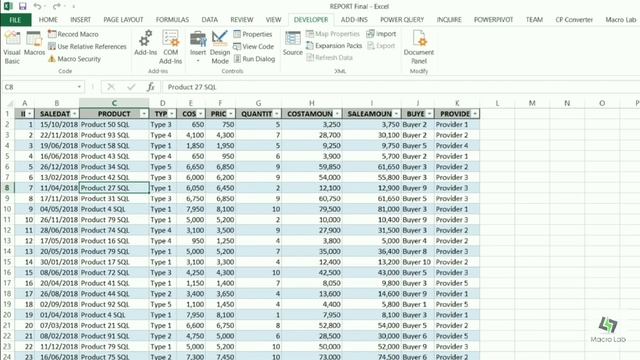Customize Quick Access Toolbar dropdown
Image resolution: width=640 pixels, height=360 pixels.
coord(73,7)
